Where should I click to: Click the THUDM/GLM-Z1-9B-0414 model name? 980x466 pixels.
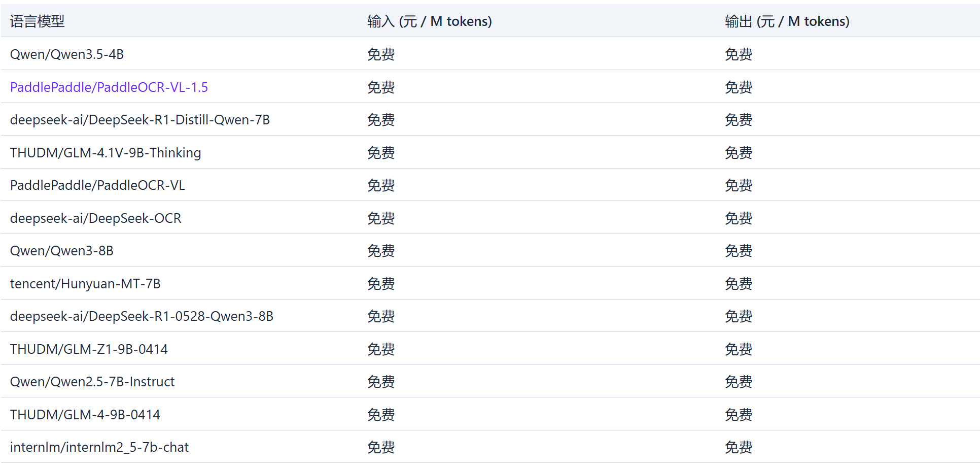point(89,349)
